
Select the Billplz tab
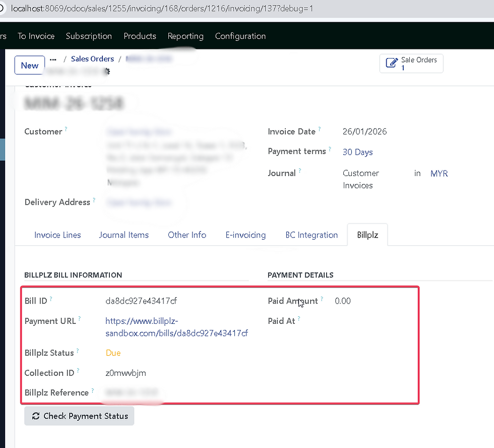[x=367, y=235]
